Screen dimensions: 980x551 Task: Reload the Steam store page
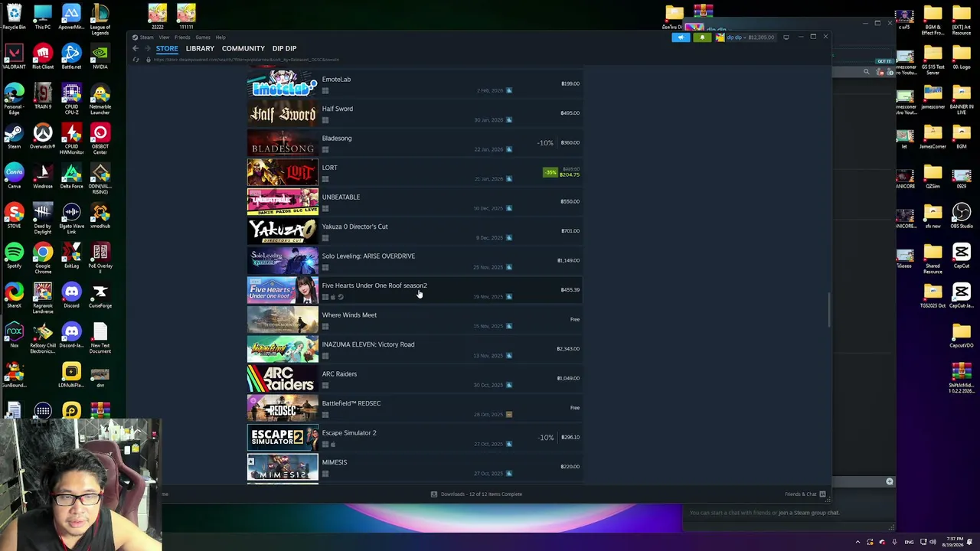click(136, 60)
